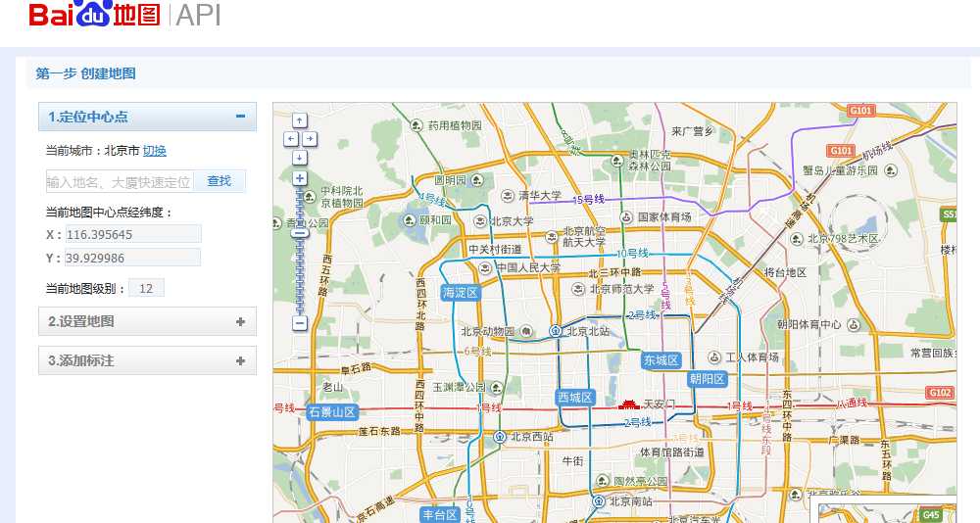
Task: Click the 蟹岛儿童游乐园 icon
Action: 891,170
